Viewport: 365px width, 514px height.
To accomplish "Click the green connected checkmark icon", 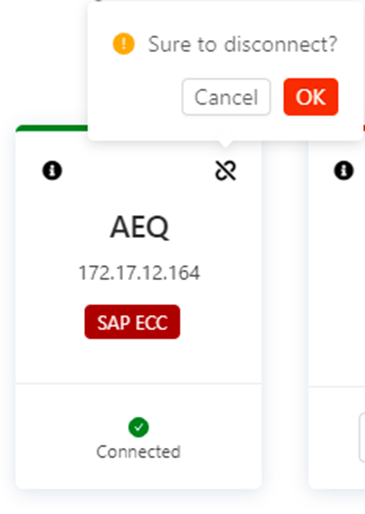I will (139, 427).
